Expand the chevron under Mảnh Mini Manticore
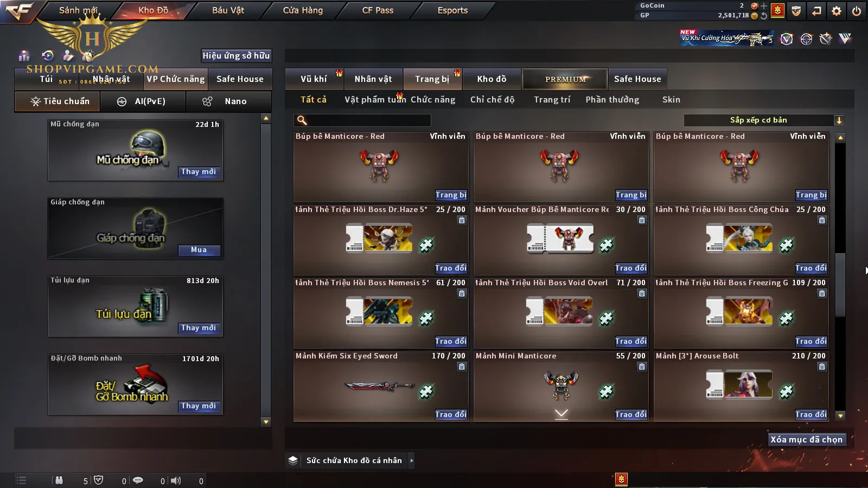The height and width of the screenshot is (488, 868). pyautogui.click(x=561, y=414)
